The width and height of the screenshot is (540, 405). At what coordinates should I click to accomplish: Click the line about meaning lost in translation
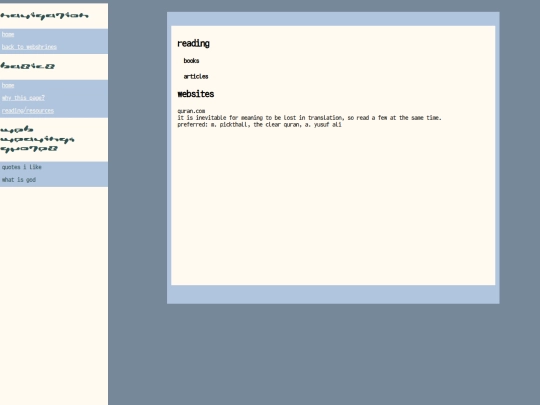[x=309, y=118]
